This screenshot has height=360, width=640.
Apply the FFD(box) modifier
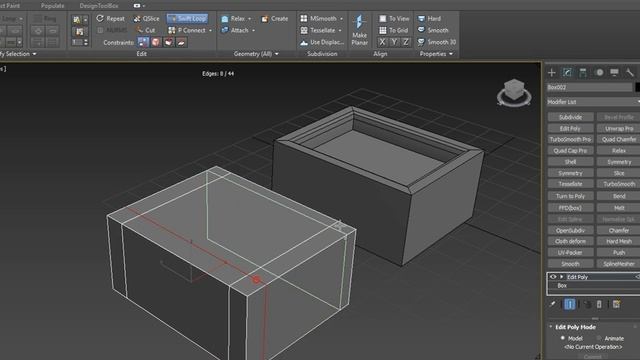[570, 208]
